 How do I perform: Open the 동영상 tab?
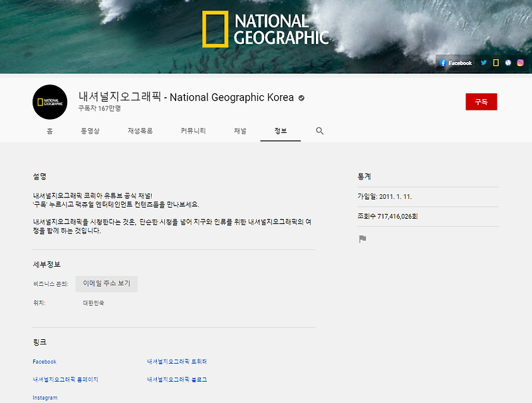pos(90,131)
